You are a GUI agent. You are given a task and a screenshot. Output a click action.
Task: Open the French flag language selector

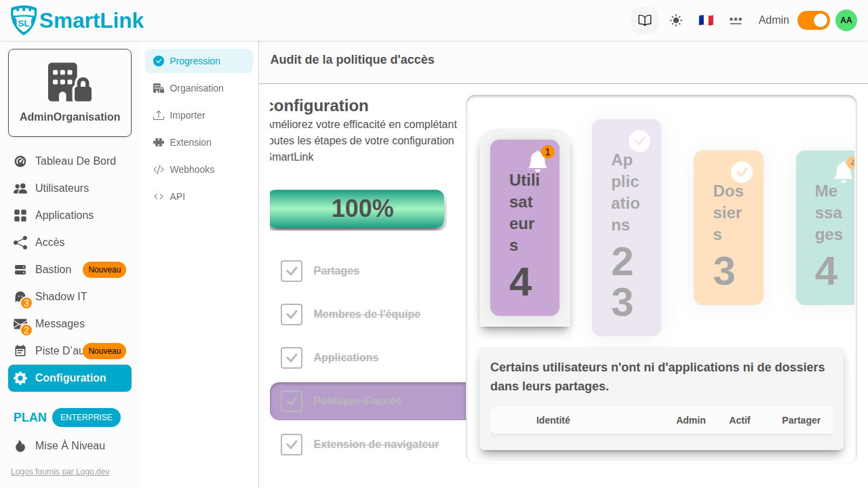point(706,20)
